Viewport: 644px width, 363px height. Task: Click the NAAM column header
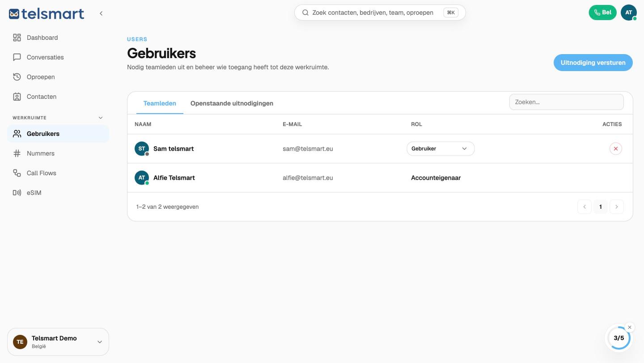(143, 124)
